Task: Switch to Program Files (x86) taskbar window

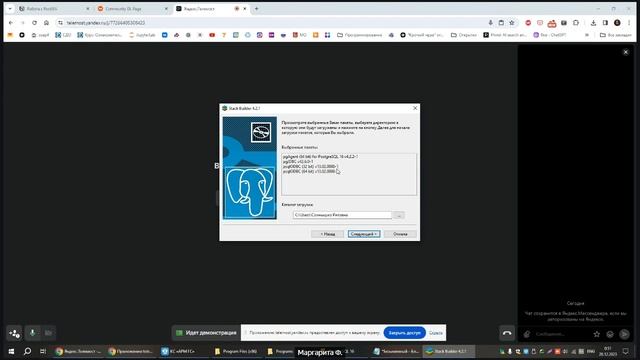Action: click(236, 351)
